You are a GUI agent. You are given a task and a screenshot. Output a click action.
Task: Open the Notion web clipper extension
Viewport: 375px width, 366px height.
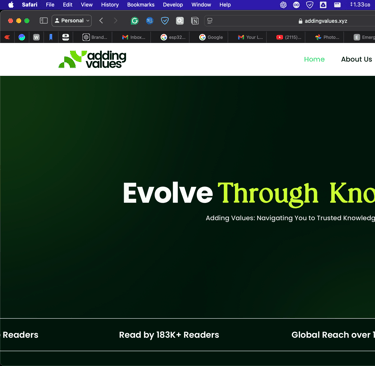[195, 21]
